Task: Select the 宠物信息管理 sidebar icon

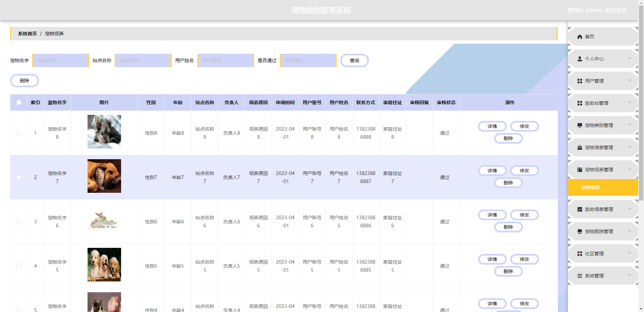Action: click(x=580, y=147)
